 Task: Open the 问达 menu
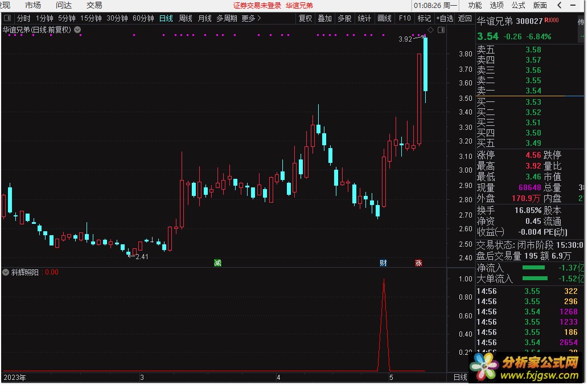tap(63, 5)
